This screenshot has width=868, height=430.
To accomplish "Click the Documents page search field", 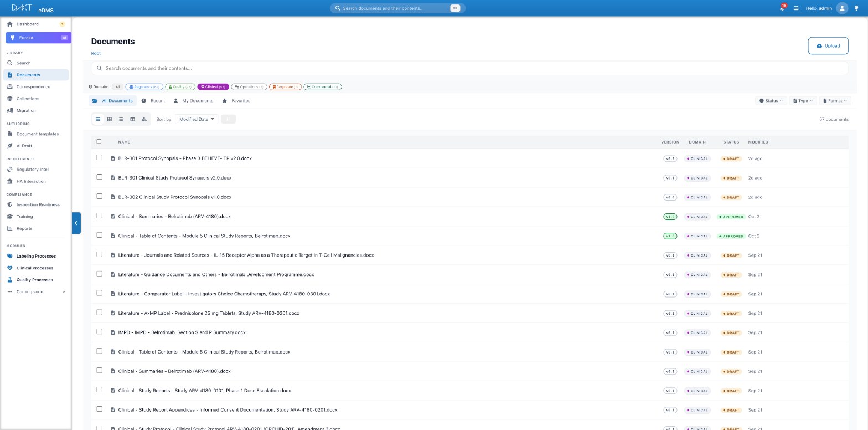I will tap(469, 68).
